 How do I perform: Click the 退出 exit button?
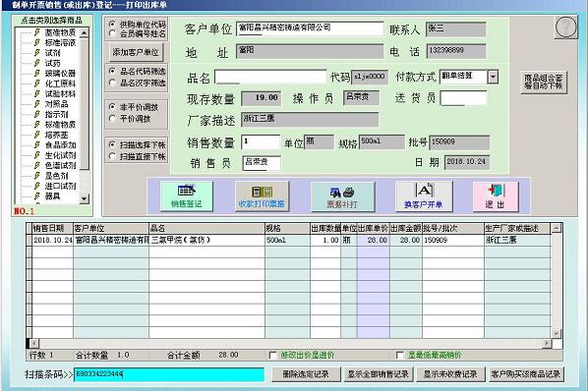[x=496, y=196]
